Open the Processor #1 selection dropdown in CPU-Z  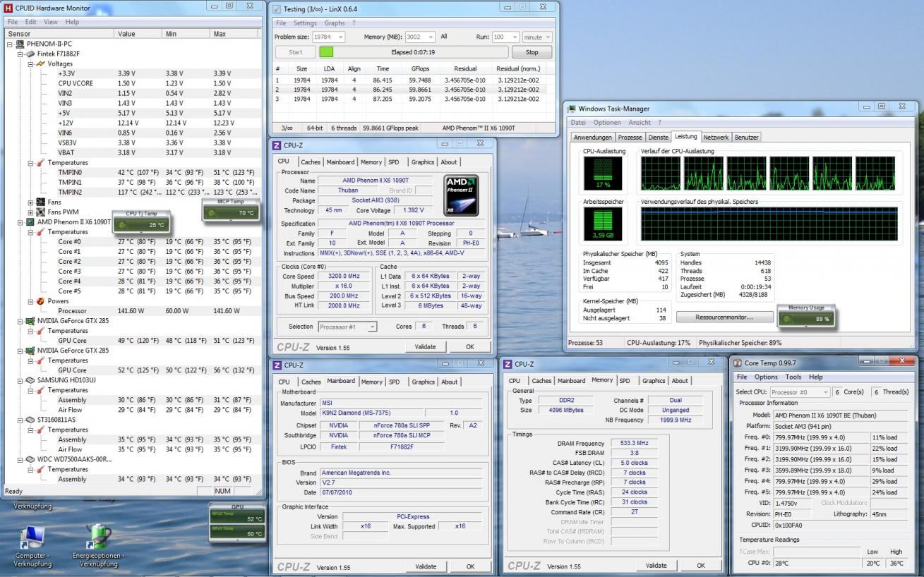pos(372,327)
